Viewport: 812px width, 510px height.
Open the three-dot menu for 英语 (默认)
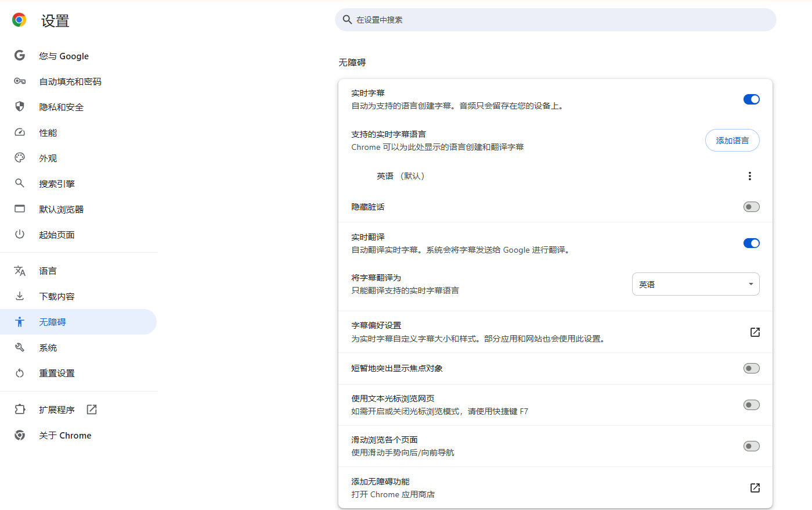point(750,176)
